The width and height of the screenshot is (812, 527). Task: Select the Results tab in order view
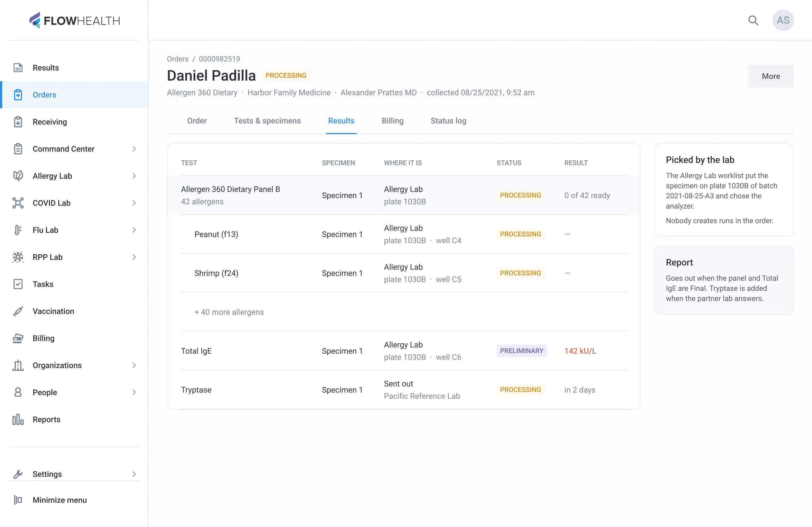point(341,121)
